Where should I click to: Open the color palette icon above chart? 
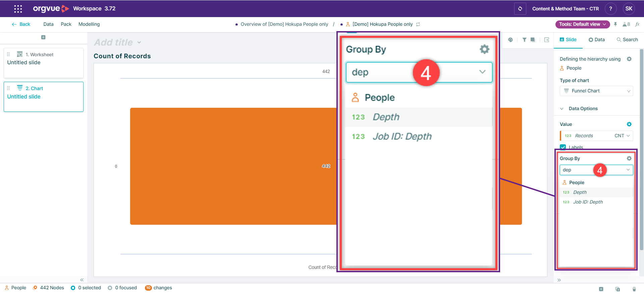coord(511,40)
